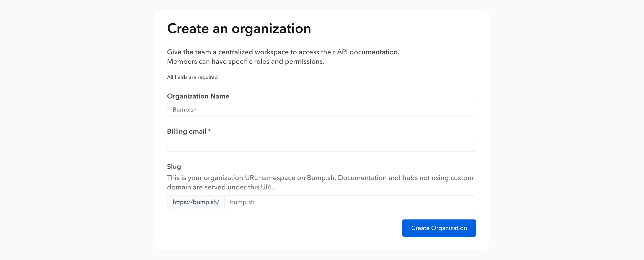Click the divider line under the description
The width and height of the screenshot is (644, 260).
pyautogui.click(x=321, y=70)
